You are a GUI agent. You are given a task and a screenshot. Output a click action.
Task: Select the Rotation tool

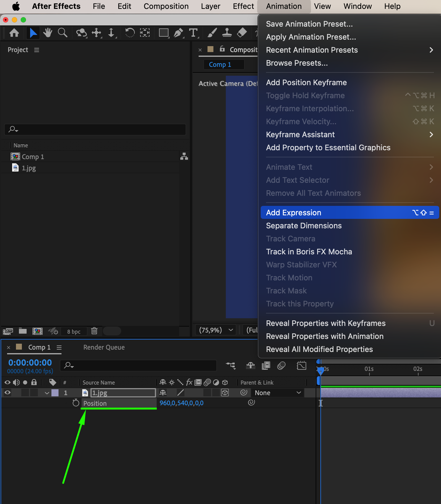pos(130,33)
